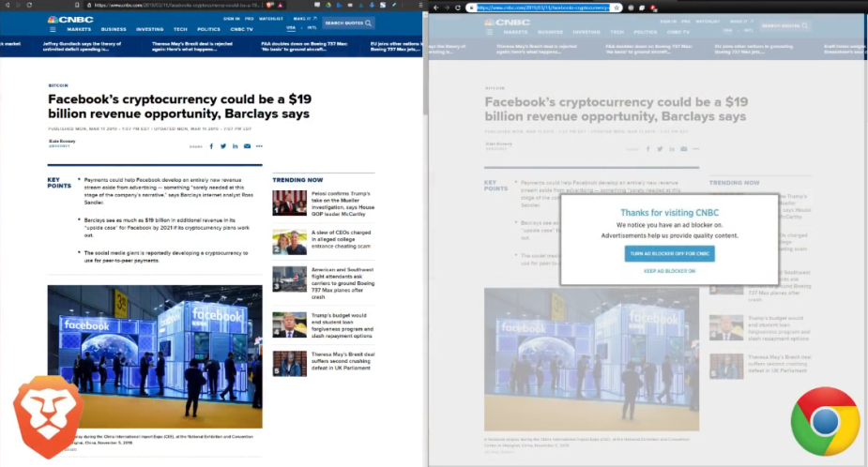Viewport: 868px width, 467px height.
Task: Reload the page in the left Brave window
Action: [29, 5]
